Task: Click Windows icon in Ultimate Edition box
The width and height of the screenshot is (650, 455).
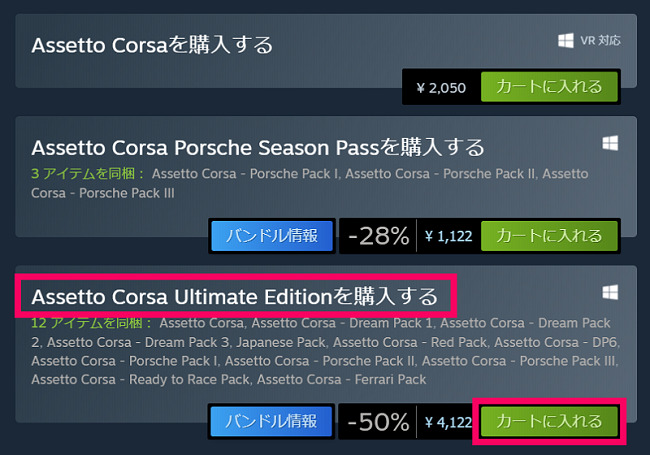Action: click(610, 293)
